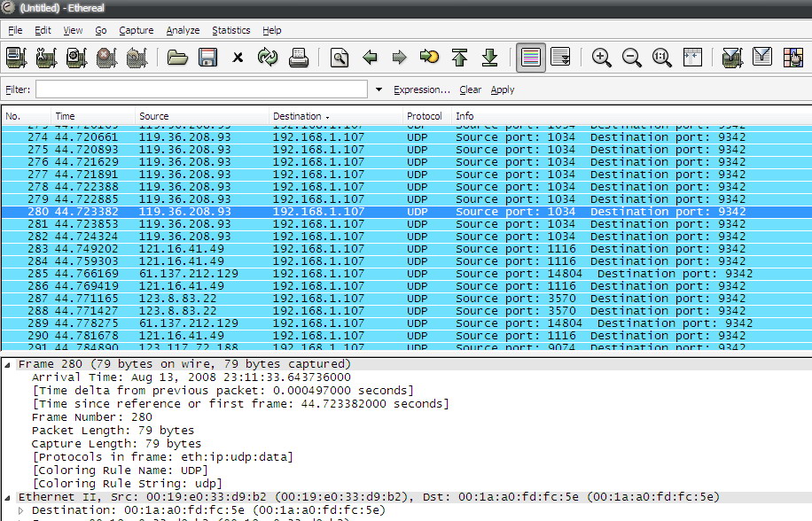Expand the Destination 00:1a:a0:fd:fc:5e subtree
This screenshot has height=521, width=812.
click(23, 510)
